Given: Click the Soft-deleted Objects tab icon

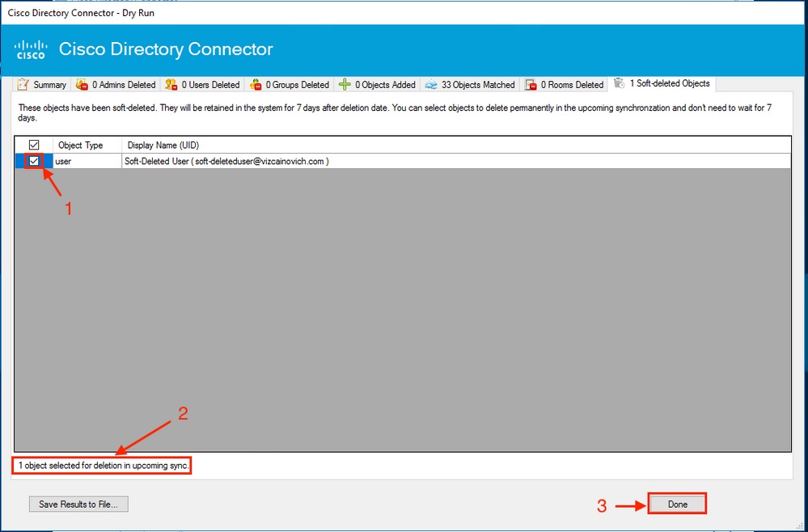Looking at the screenshot, I should click(621, 82).
